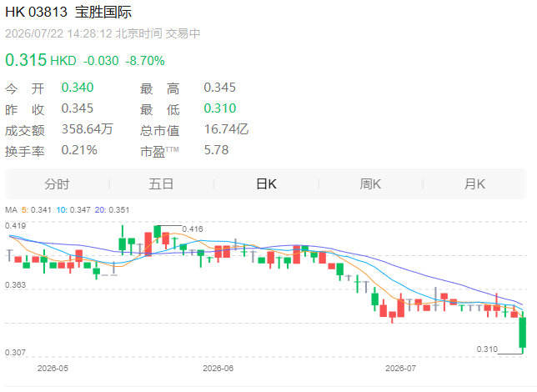
Task: Click the 今开 opening price 0.340
Action: [x=78, y=88]
